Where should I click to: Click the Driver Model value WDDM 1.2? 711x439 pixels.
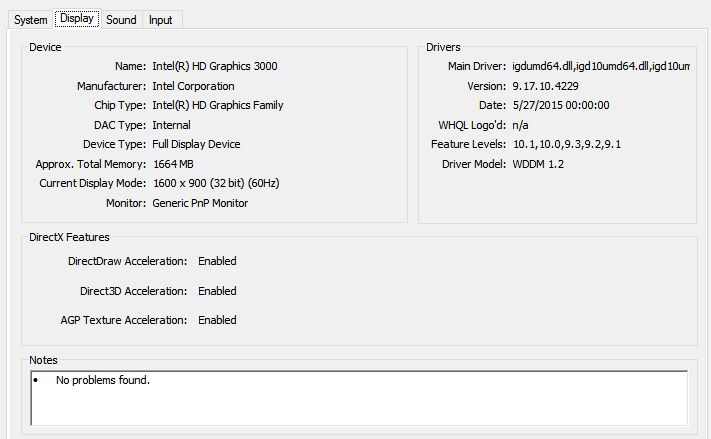pos(537,164)
